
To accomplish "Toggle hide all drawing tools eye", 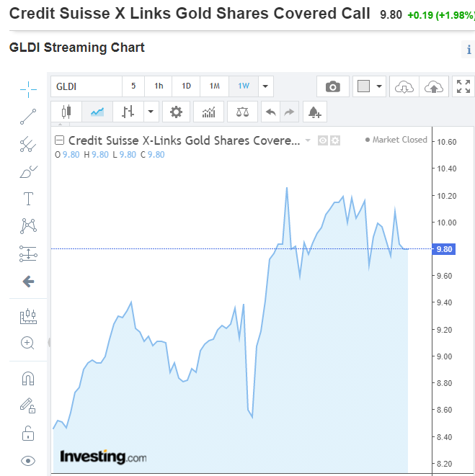I will coord(28,461).
